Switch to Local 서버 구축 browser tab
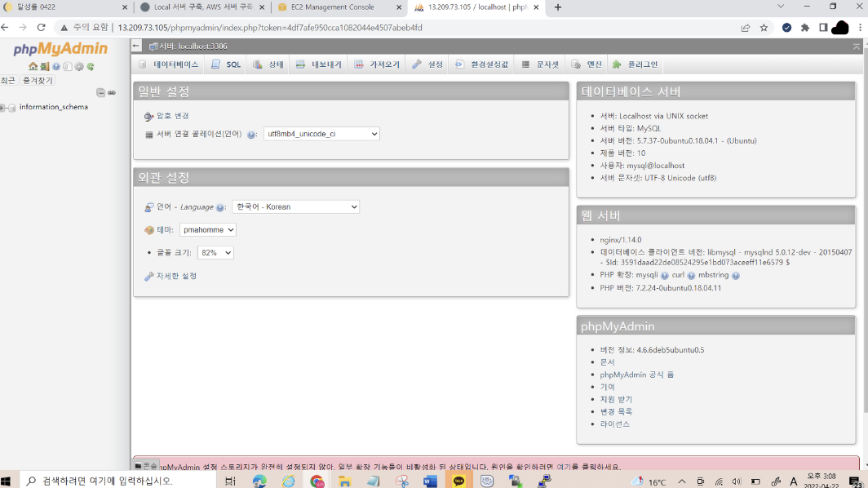Viewport: 868px width, 488px height. tap(202, 7)
